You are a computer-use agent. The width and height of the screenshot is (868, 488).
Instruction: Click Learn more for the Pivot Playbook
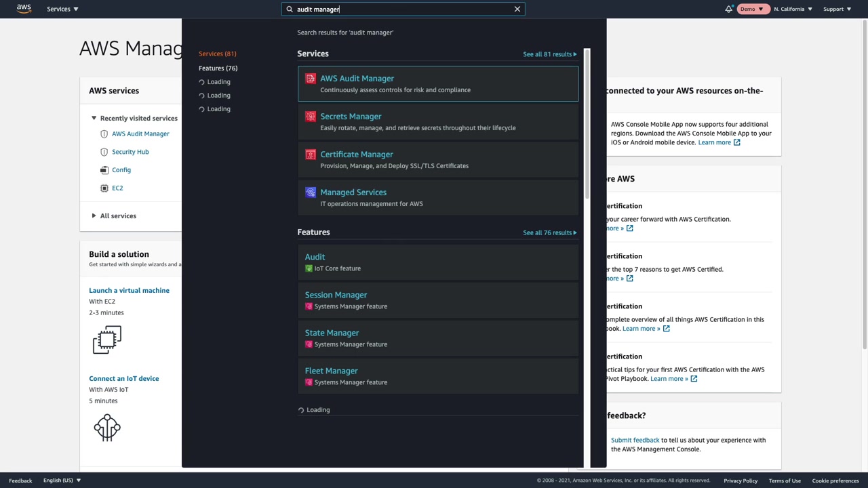(673, 379)
